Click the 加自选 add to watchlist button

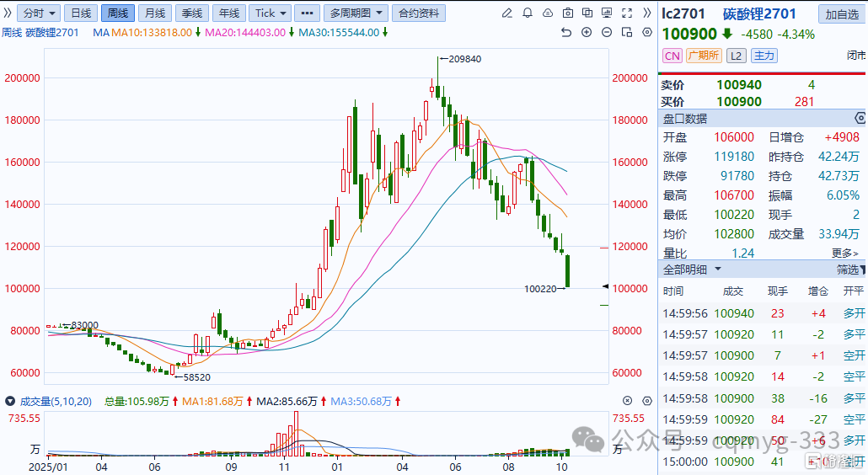point(842,14)
